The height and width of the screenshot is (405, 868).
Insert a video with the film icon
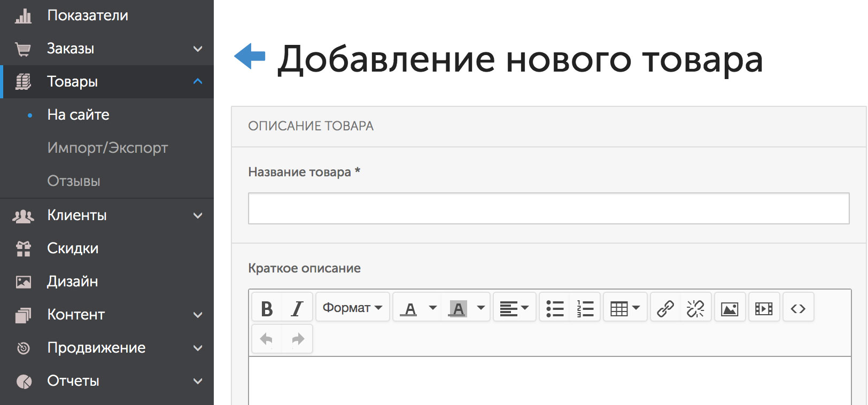(764, 308)
